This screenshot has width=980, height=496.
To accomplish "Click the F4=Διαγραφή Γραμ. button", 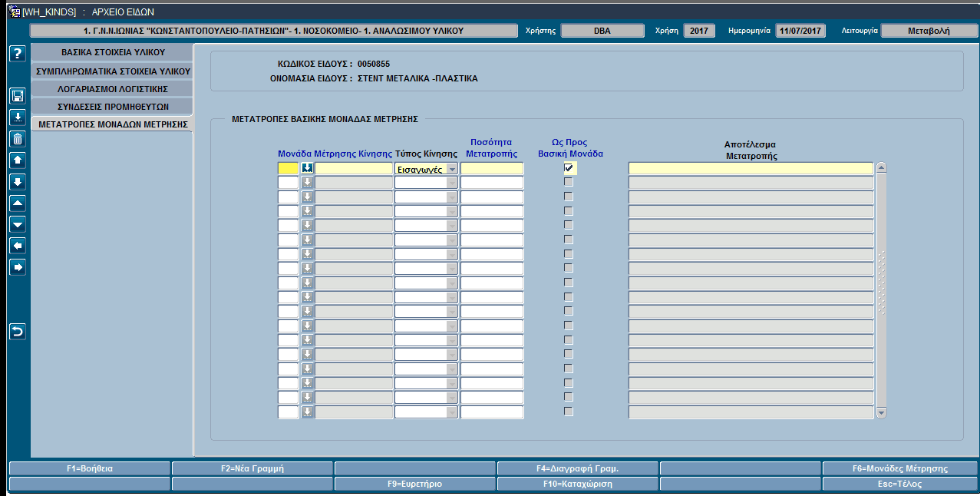I will point(578,468).
